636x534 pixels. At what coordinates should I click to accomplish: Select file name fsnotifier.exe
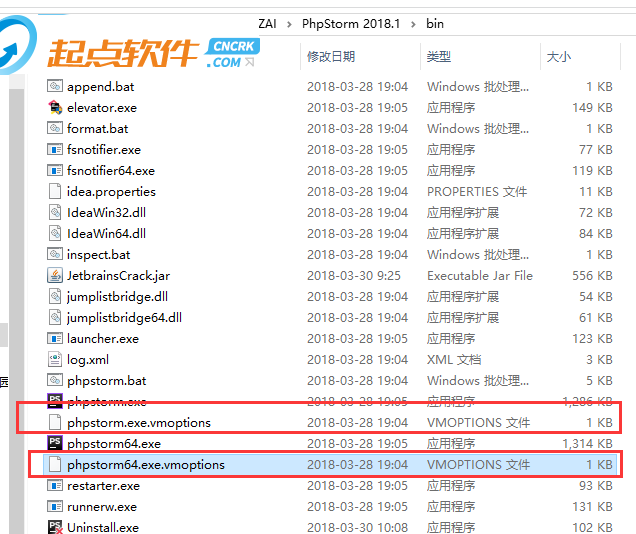click(x=104, y=150)
